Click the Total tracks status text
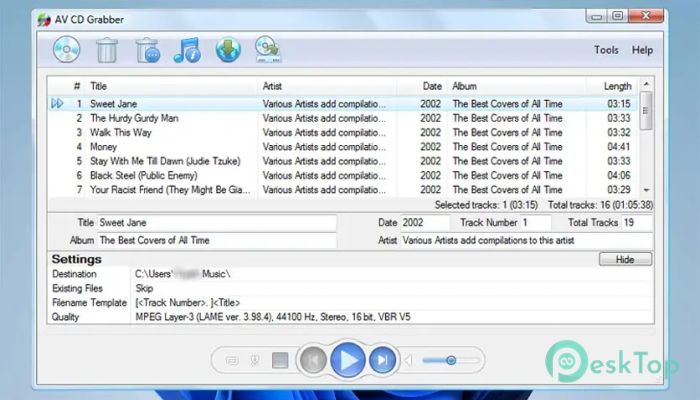Screen dimensions: 700x400 (x=600, y=205)
